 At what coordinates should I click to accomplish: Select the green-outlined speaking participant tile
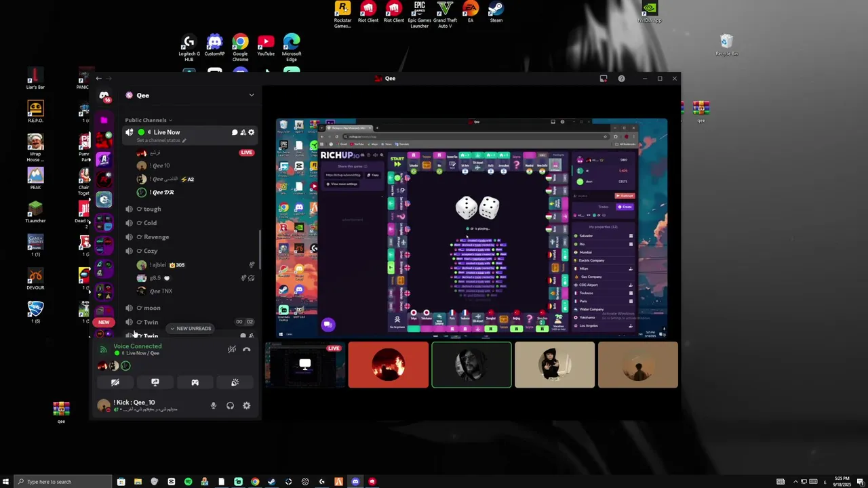coord(472,365)
